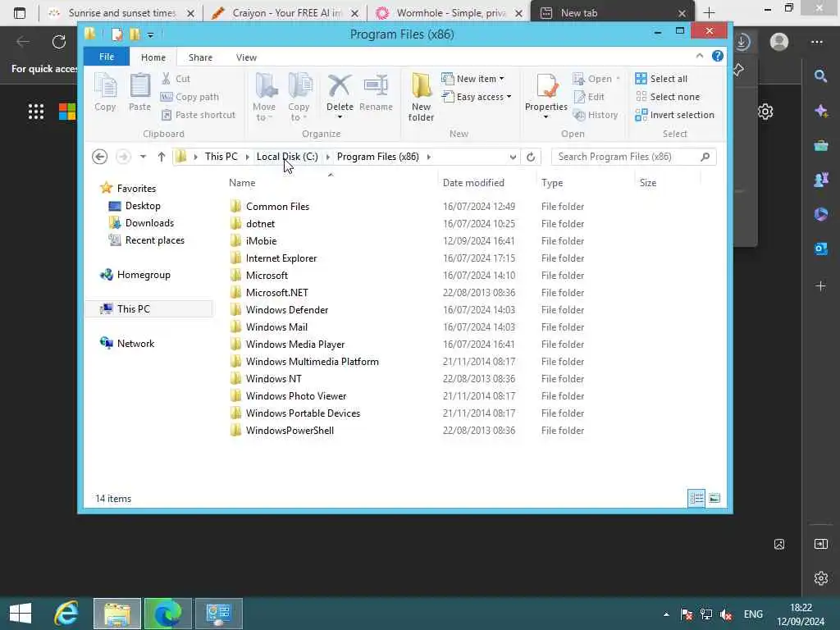Sort by Type column header
The height and width of the screenshot is (630, 840).
click(x=552, y=183)
